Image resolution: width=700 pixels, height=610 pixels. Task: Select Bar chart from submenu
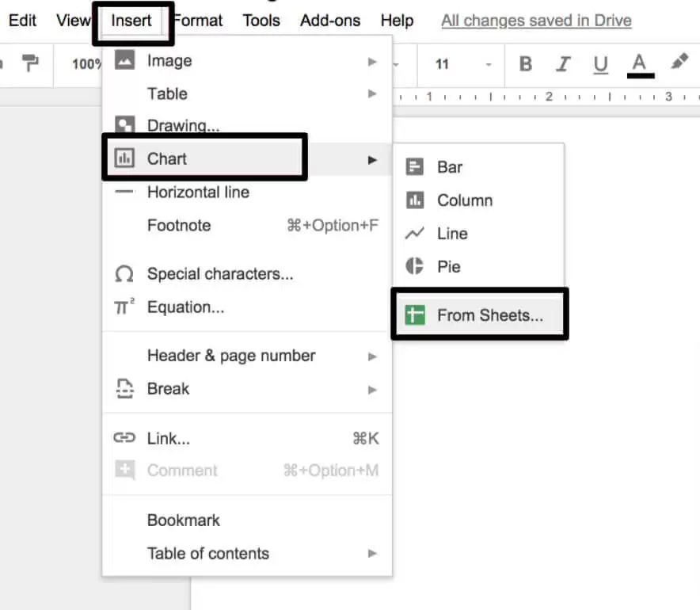coord(449,167)
